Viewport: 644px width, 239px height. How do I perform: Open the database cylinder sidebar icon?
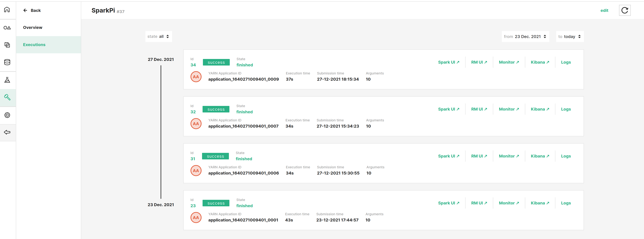pyautogui.click(x=7, y=62)
